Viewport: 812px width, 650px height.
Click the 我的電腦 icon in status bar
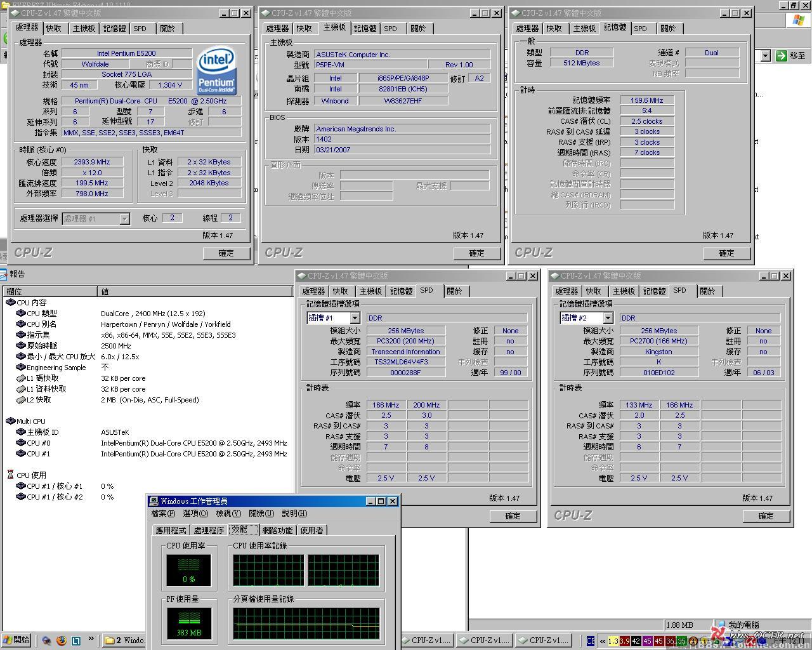click(721, 625)
